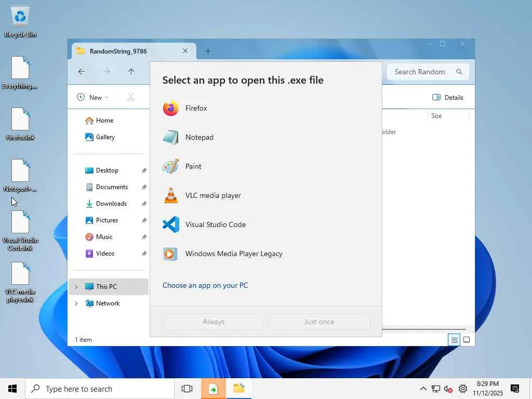
Task: Select Network in navigation pane
Action: tap(102, 303)
